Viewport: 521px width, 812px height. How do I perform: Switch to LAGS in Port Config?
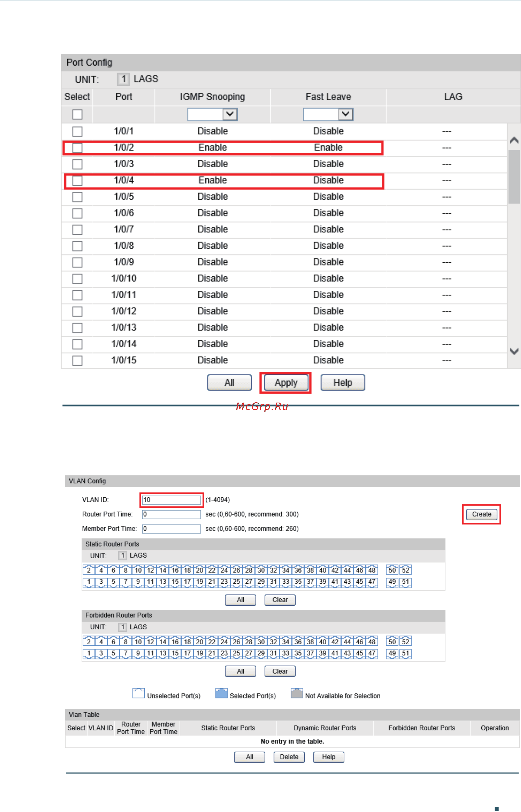(x=146, y=79)
